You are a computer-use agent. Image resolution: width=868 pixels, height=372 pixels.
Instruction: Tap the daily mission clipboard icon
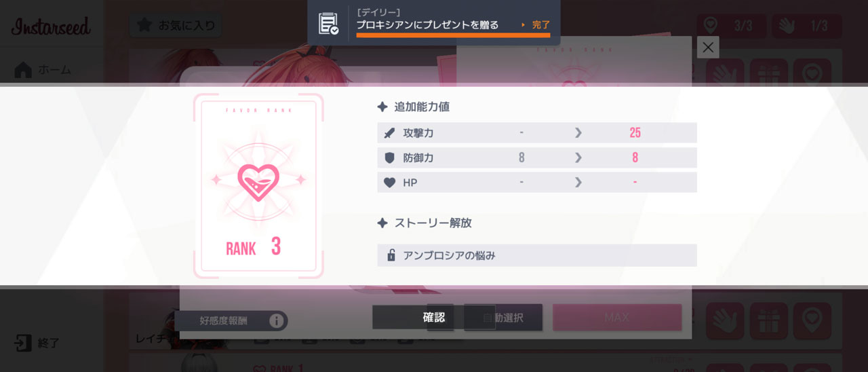click(x=329, y=24)
